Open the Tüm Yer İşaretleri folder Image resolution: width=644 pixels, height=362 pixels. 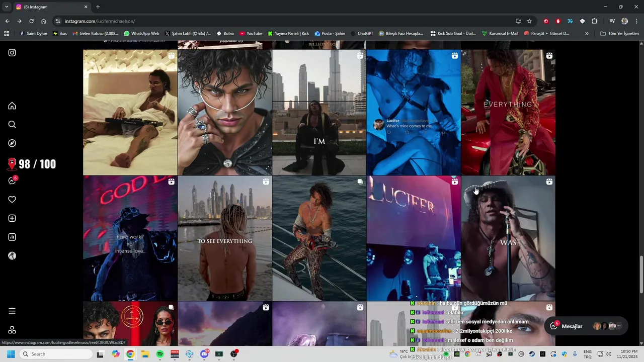[x=619, y=34]
